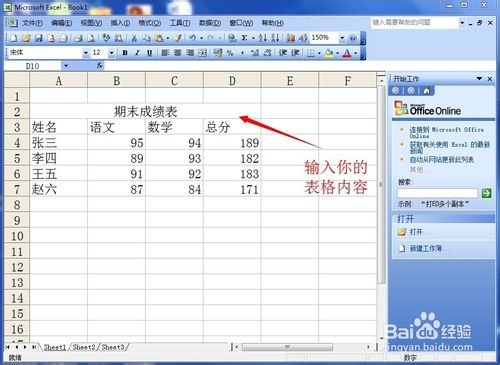The image size is (500, 365).
Task: Click the fx Insert Function button
Action: coord(99,66)
